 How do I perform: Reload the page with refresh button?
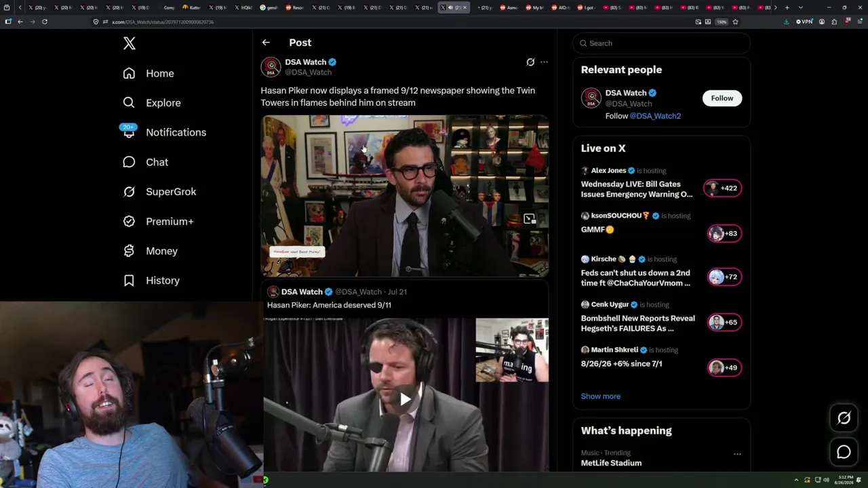point(45,22)
